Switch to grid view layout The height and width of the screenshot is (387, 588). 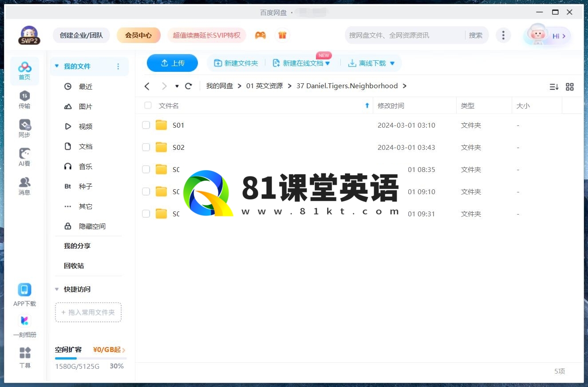coord(570,87)
